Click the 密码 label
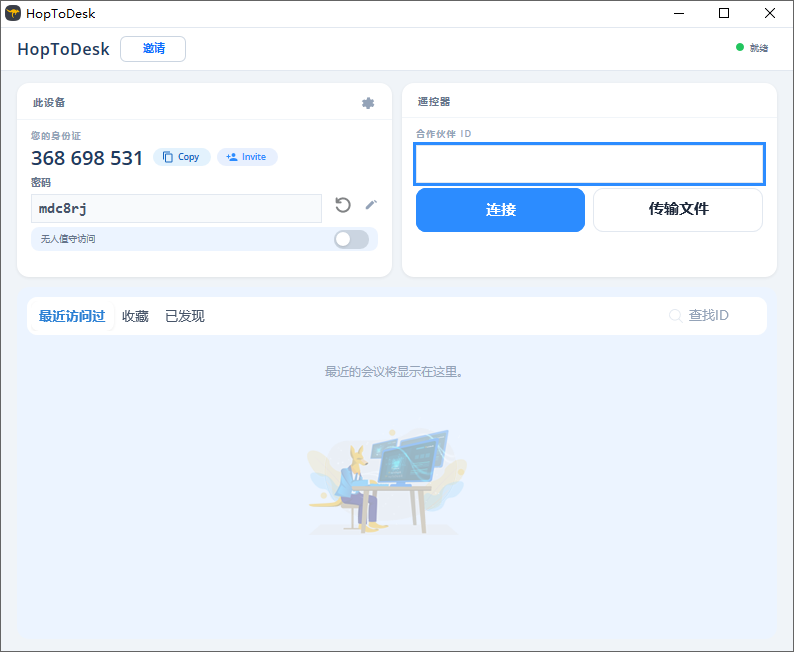Image resolution: width=794 pixels, height=652 pixels. coord(41,183)
